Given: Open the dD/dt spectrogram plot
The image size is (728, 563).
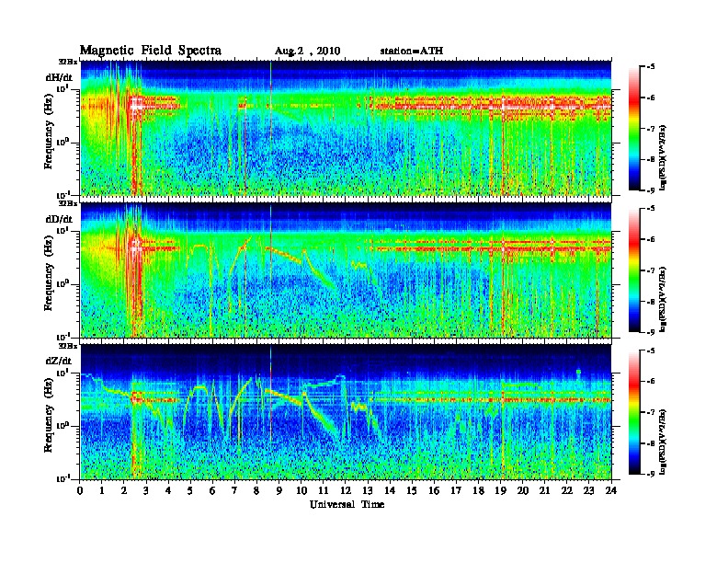Looking at the screenshot, I should [x=346, y=270].
